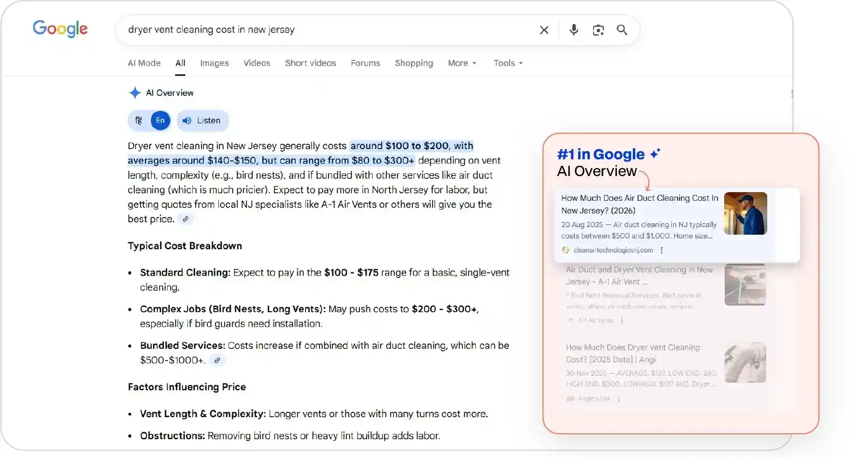The height and width of the screenshot is (457, 868).
Task: Click the magnifying glass search icon
Action: pos(622,30)
